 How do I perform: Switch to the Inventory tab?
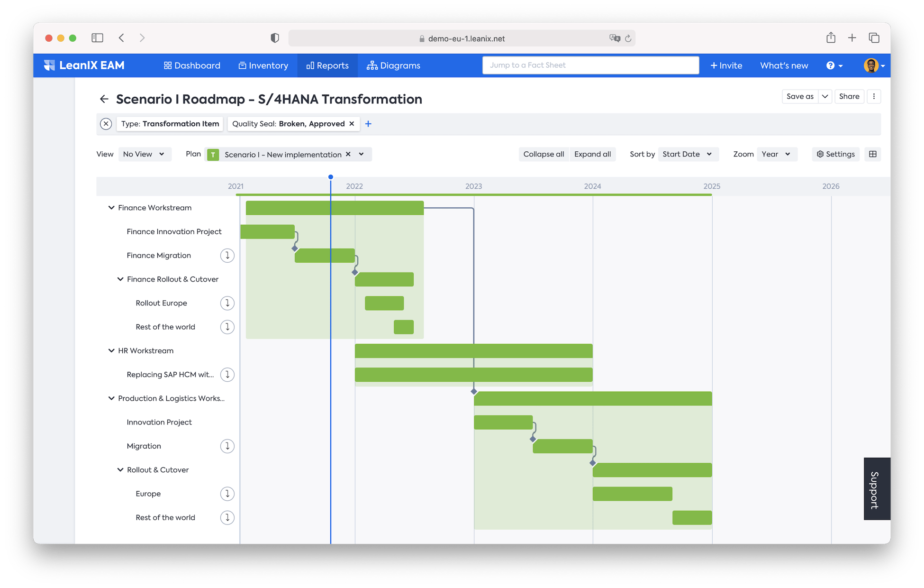click(263, 65)
